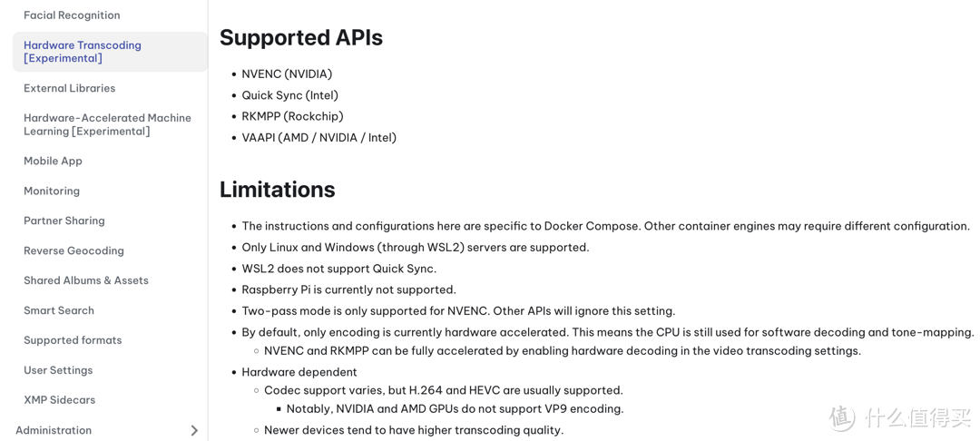Expand the Administration section chevron
This screenshot has width=980, height=441.
pyautogui.click(x=194, y=430)
